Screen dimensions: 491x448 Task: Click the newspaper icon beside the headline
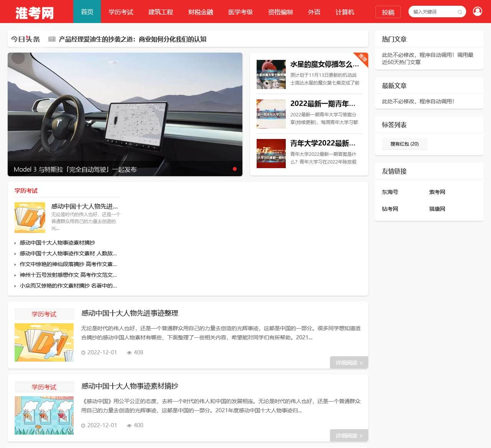click(52, 39)
